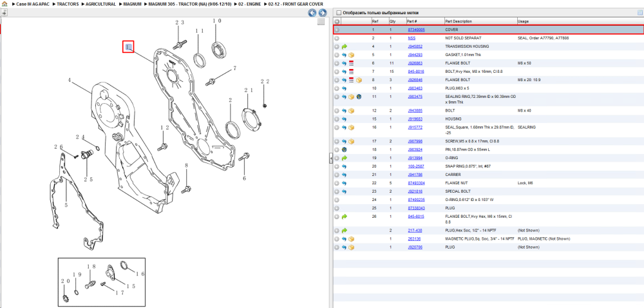Image resolution: width=644 pixels, height=308 pixels.
Task: Click 'TRANSMISSION HOUSING' description text
Action: 466,46
